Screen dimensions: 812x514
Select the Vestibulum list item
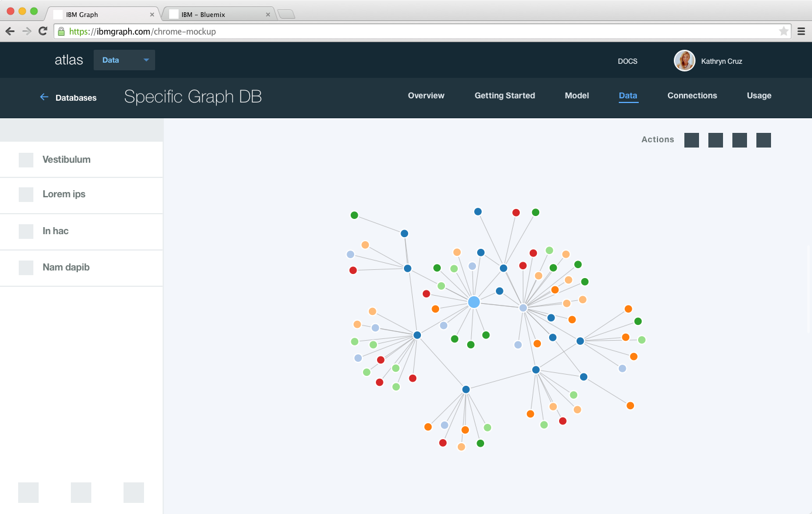coord(81,159)
